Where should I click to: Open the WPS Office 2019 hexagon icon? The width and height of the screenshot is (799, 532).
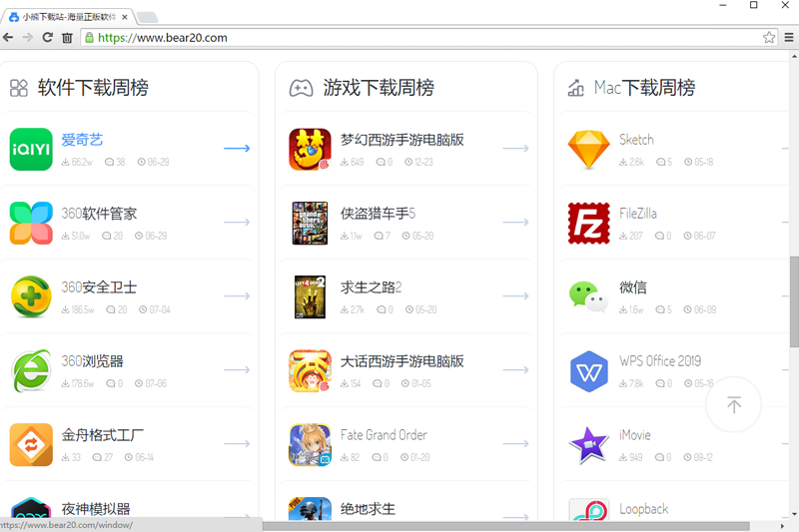(x=588, y=371)
